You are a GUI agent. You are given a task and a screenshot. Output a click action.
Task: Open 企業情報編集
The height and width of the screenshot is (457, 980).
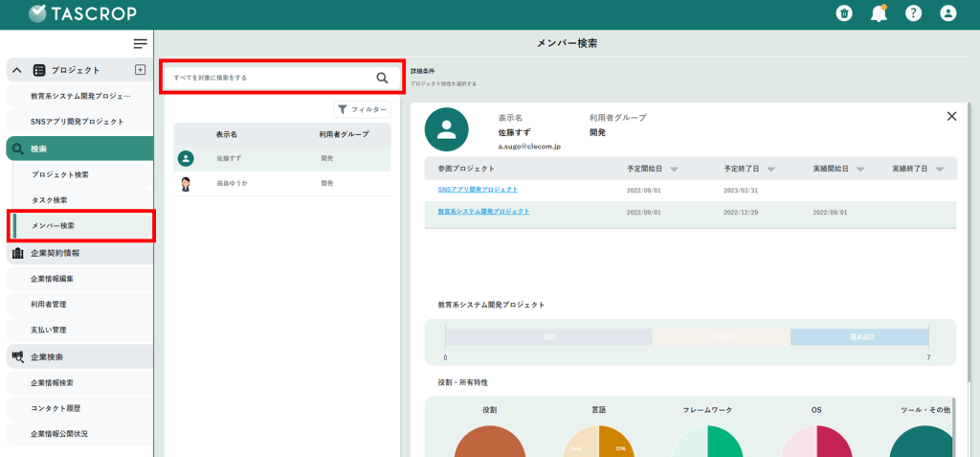[80, 279]
